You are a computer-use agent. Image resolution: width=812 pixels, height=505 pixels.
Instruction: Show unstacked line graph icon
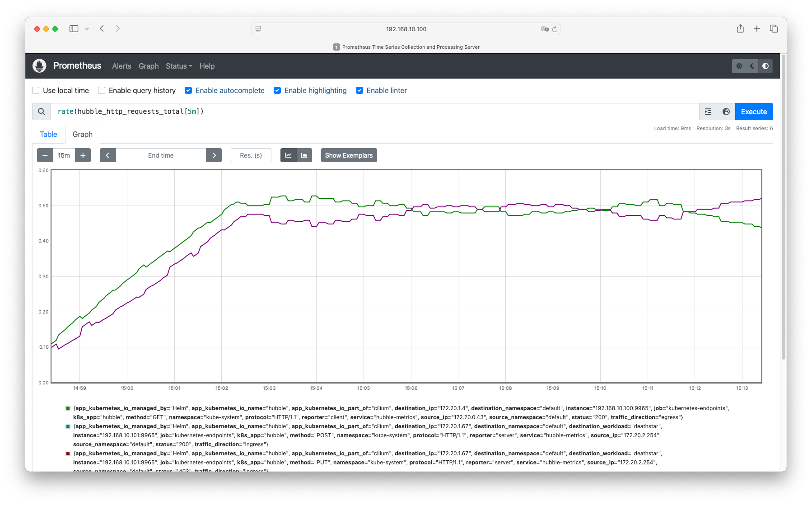click(289, 155)
